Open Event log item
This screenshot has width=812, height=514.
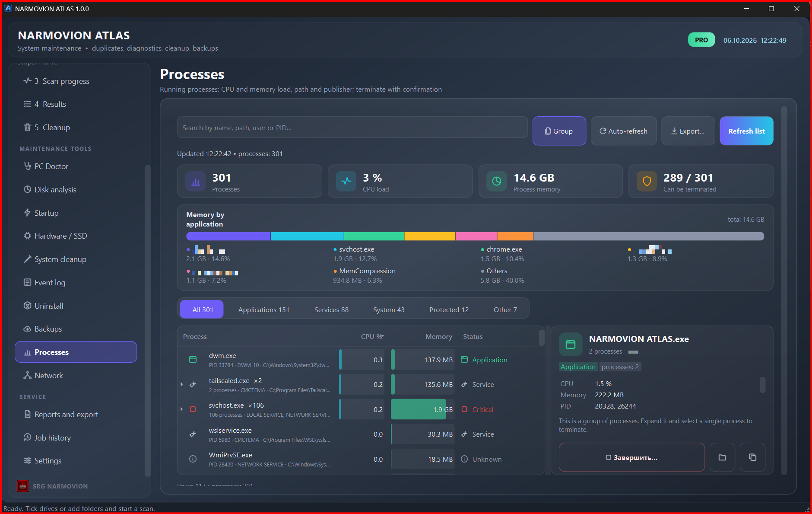tap(76, 282)
